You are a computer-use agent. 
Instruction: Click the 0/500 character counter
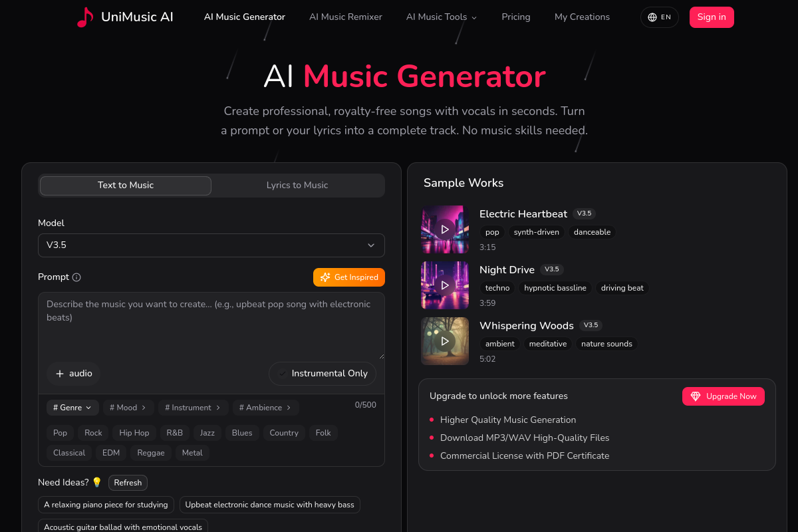(x=365, y=405)
